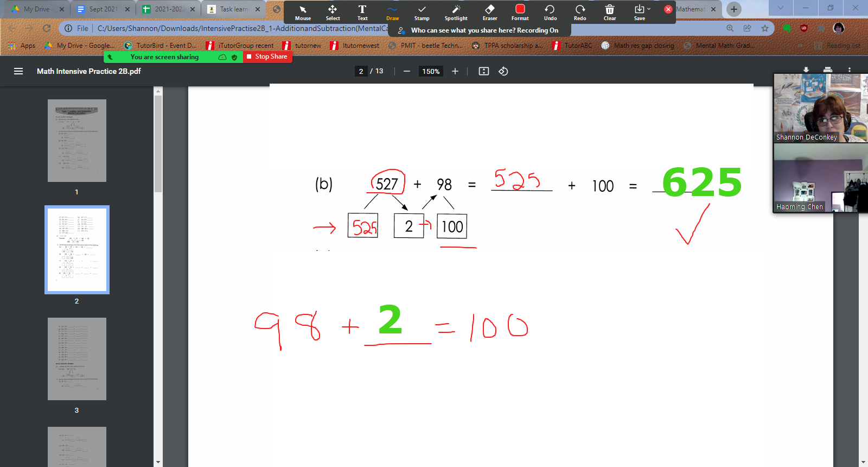
Task: Zoom out the PDF view
Action: 407,71
